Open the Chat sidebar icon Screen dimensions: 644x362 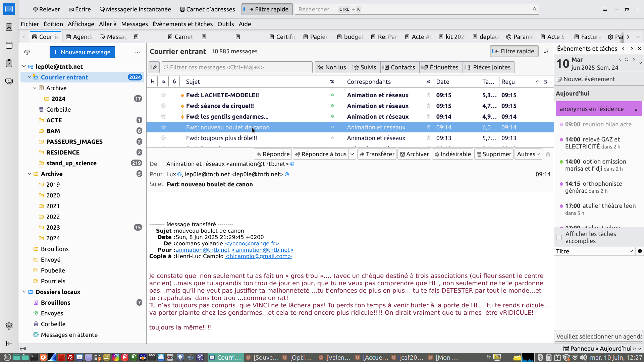pyautogui.click(x=9, y=81)
